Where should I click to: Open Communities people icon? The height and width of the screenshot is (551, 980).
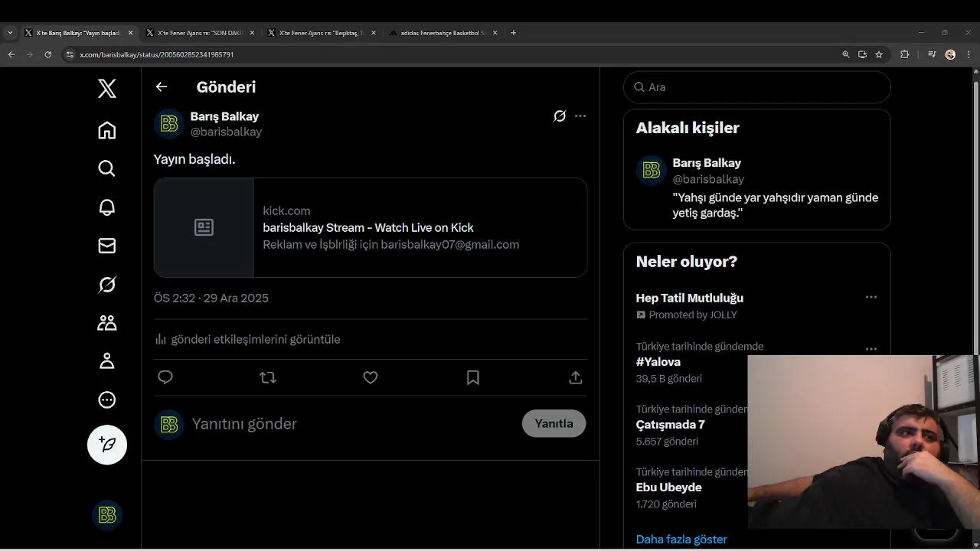pos(107,323)
